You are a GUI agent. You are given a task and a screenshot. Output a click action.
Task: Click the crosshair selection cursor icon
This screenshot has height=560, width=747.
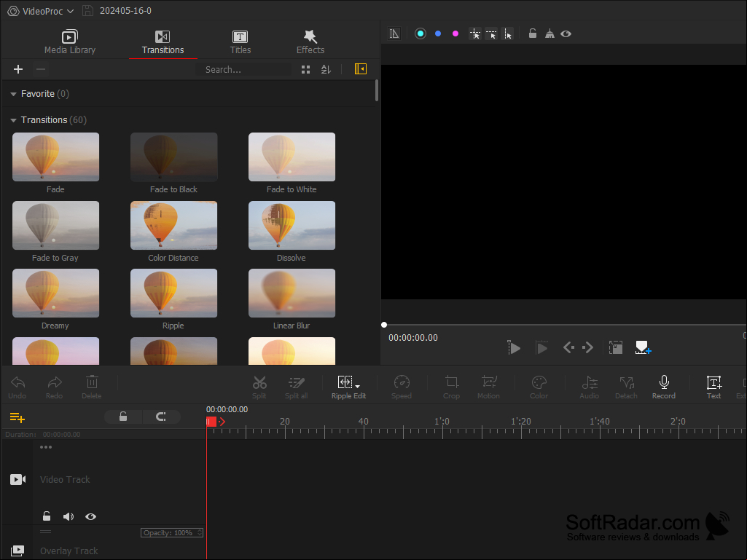click(x=475, y=33)
